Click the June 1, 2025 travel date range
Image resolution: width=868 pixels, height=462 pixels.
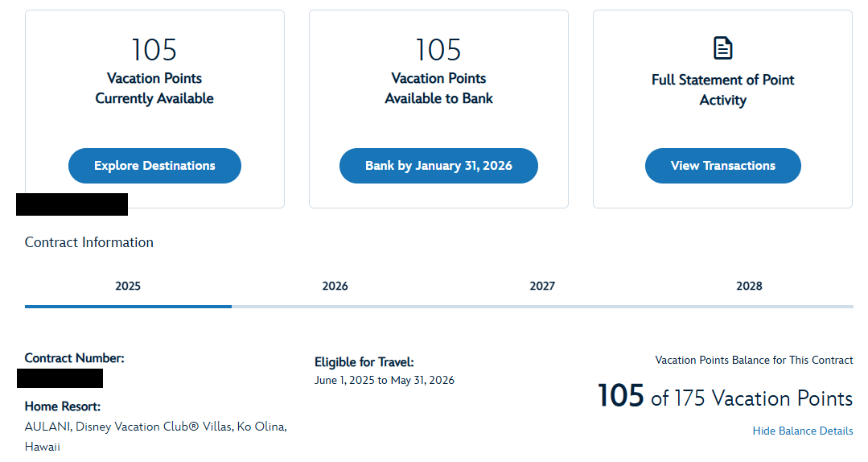pyautogui.click(x=385, y=380)
